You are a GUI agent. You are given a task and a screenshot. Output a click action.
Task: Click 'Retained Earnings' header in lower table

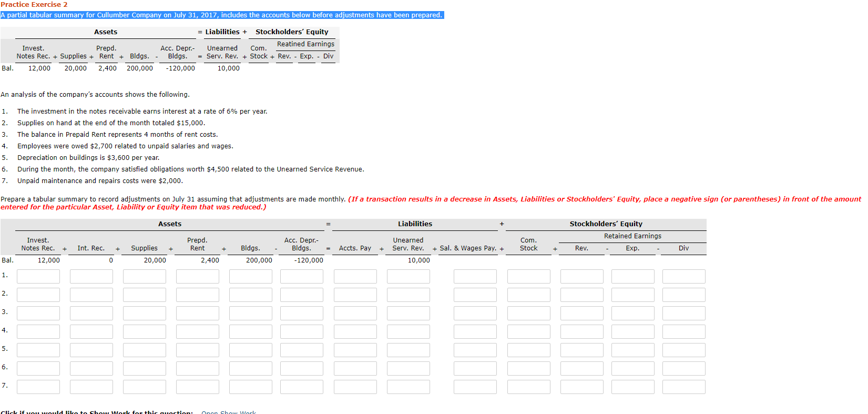[x=632, y=236]
